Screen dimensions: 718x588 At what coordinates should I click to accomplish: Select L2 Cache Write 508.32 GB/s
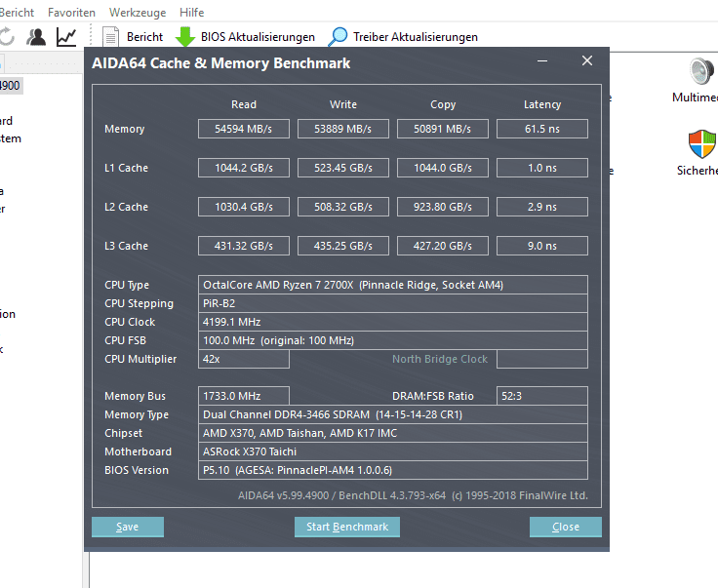click(x=343, y=207)
